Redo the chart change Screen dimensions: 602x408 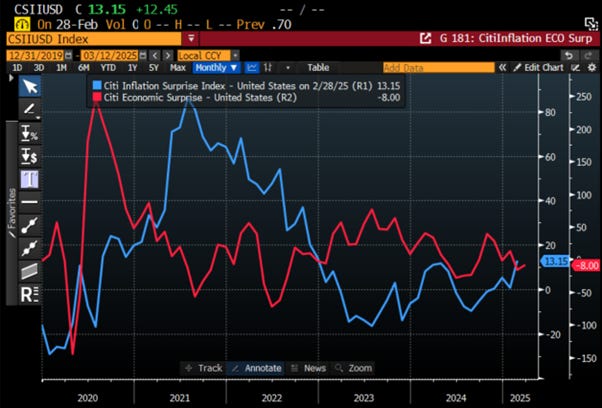point(588,56)
